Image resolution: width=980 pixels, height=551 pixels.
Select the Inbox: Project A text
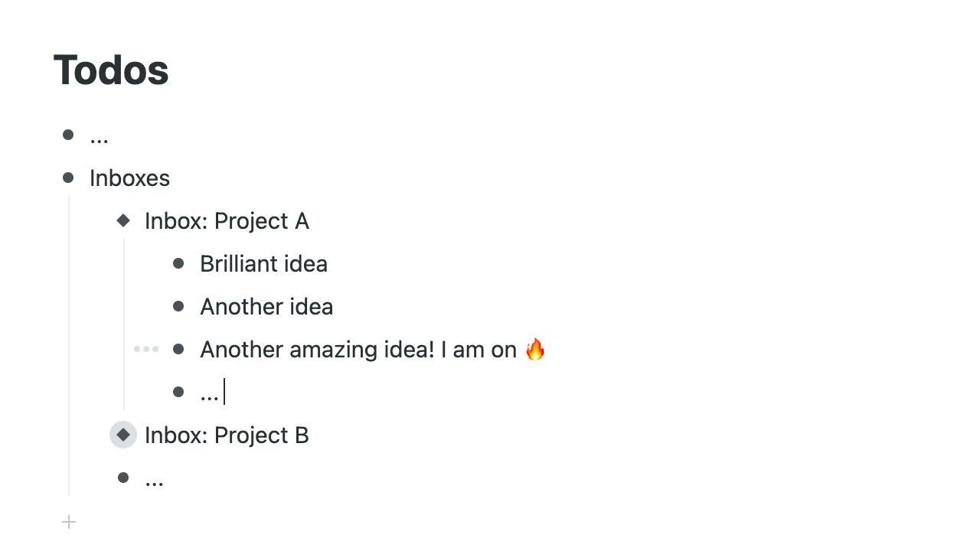tap(227, 221)
